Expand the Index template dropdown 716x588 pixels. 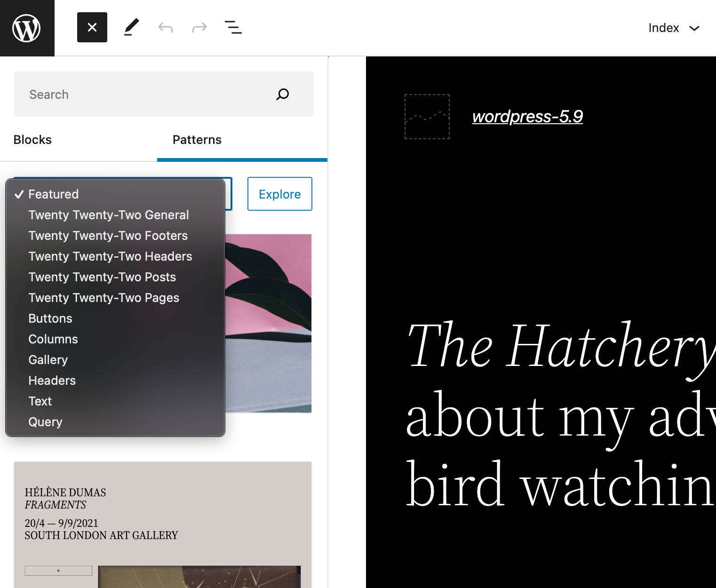coord(674,28)
